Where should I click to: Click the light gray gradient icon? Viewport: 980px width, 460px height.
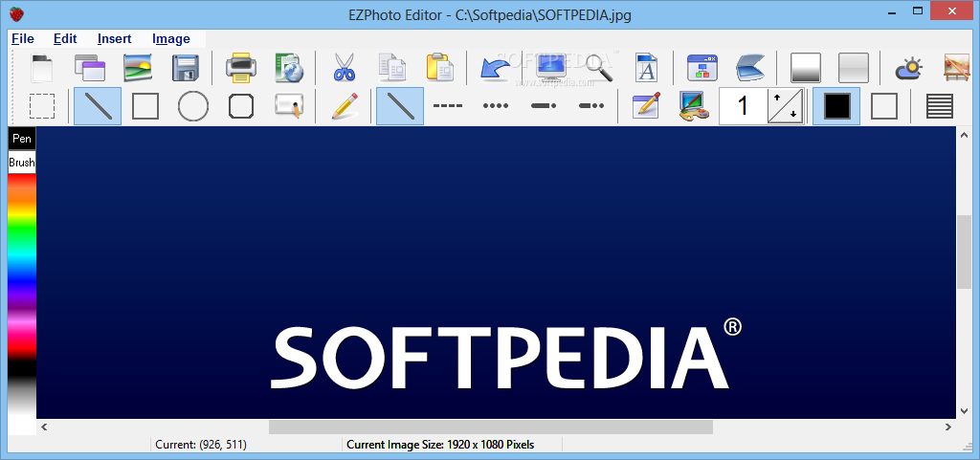point(853,67)
